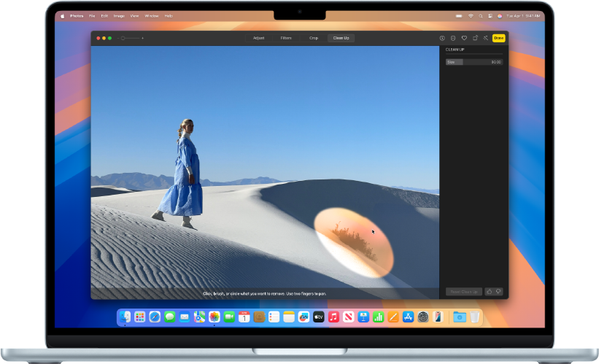The height and width of the screenshot is (364, 599).
Task: Rotate the photo using rotate icon
Action: point(475,38)
